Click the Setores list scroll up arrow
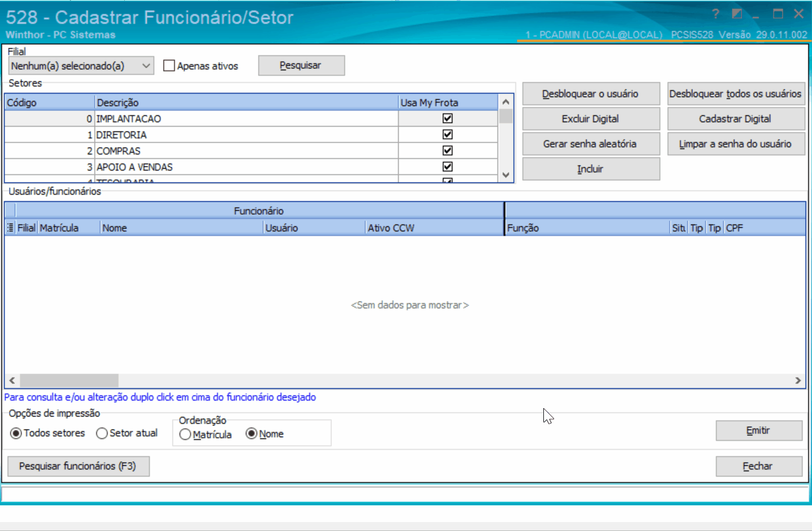Screen dimensions: 812x531 [506, 102]
